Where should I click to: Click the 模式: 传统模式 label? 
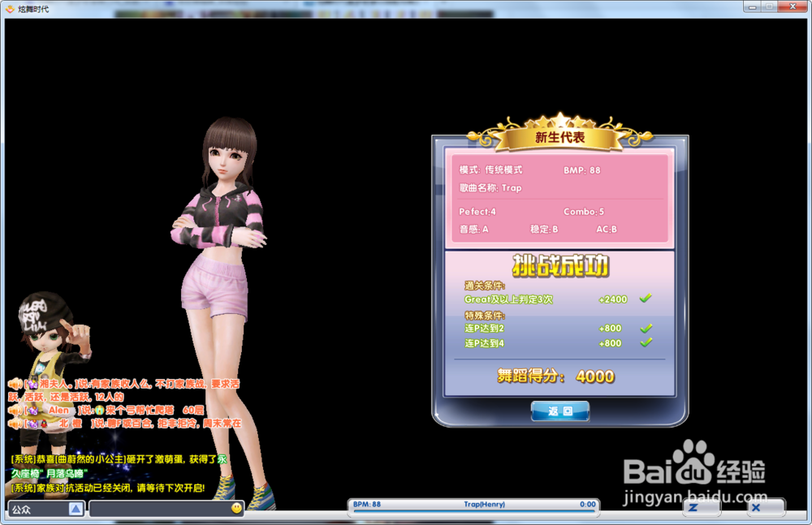pyautogui.click(x=491, y=170)
